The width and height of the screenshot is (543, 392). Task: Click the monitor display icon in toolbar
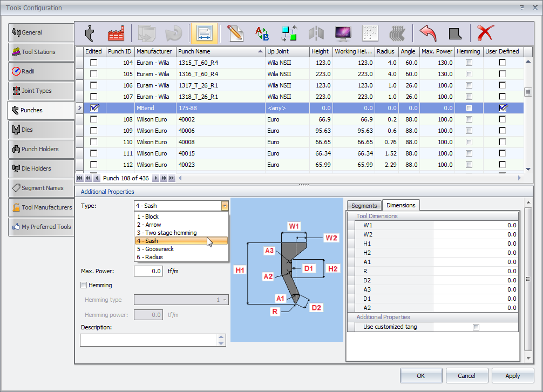pyautogui.click(x=343, y=33)
